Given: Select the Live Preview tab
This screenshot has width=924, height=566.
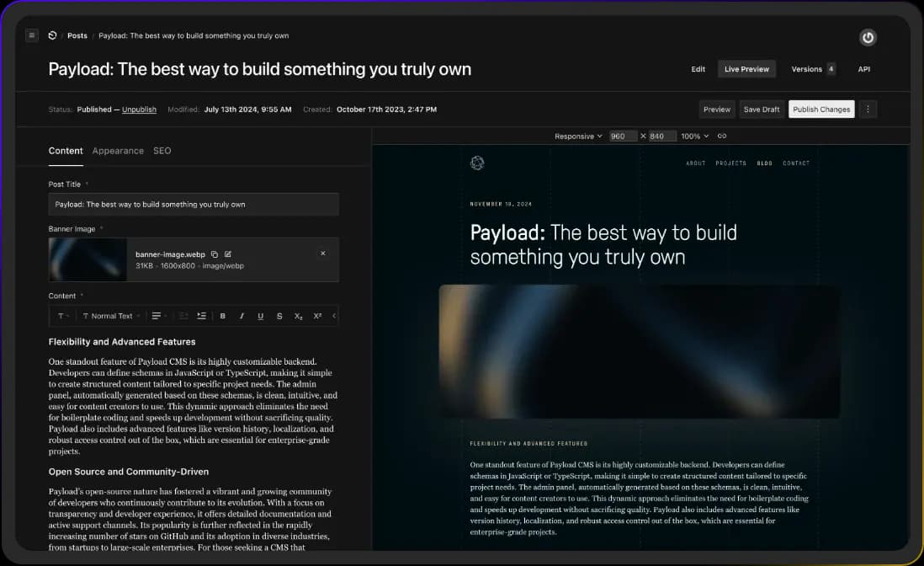Looking at the screenshot, I should click(x=746, y=69).
